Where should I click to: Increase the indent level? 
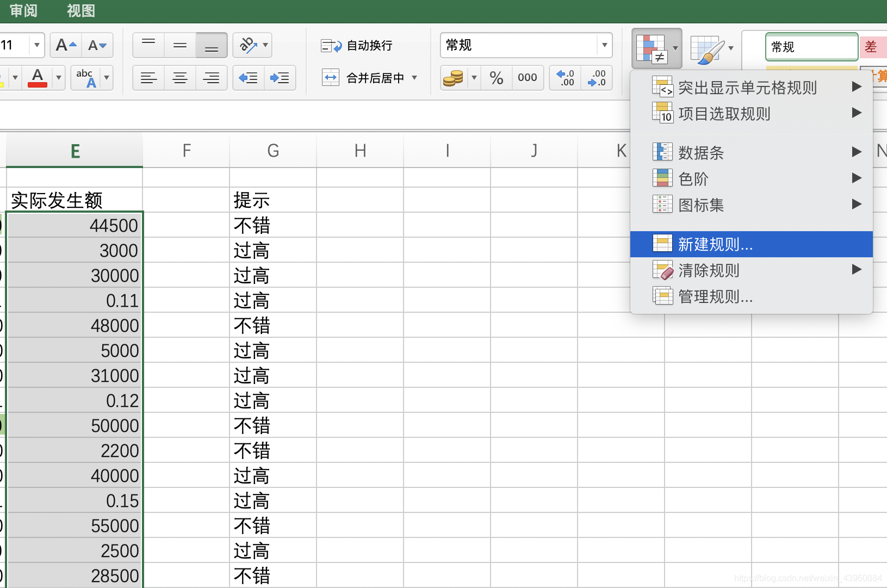pos(280,78)
